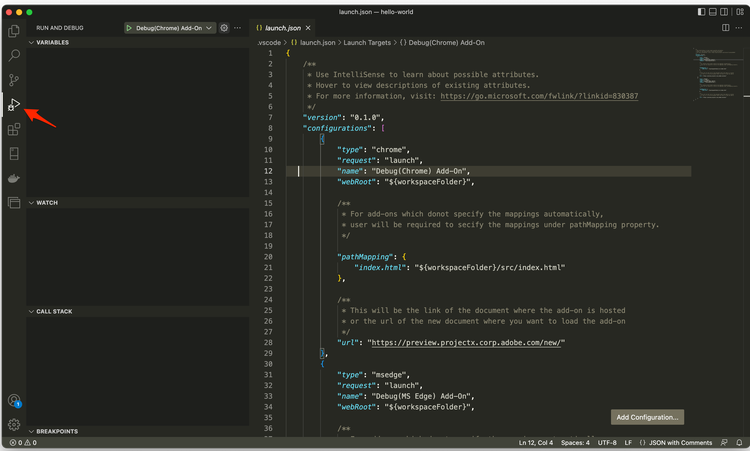Viewport: 750px width, 451px height.
Task: Open the notebook icon in activity bar
Action: pos(14,154)
